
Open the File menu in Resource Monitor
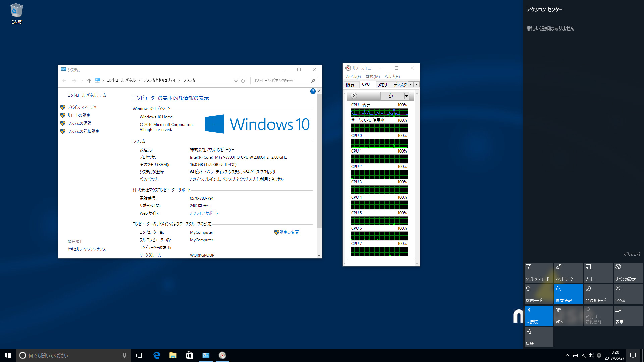353,77
